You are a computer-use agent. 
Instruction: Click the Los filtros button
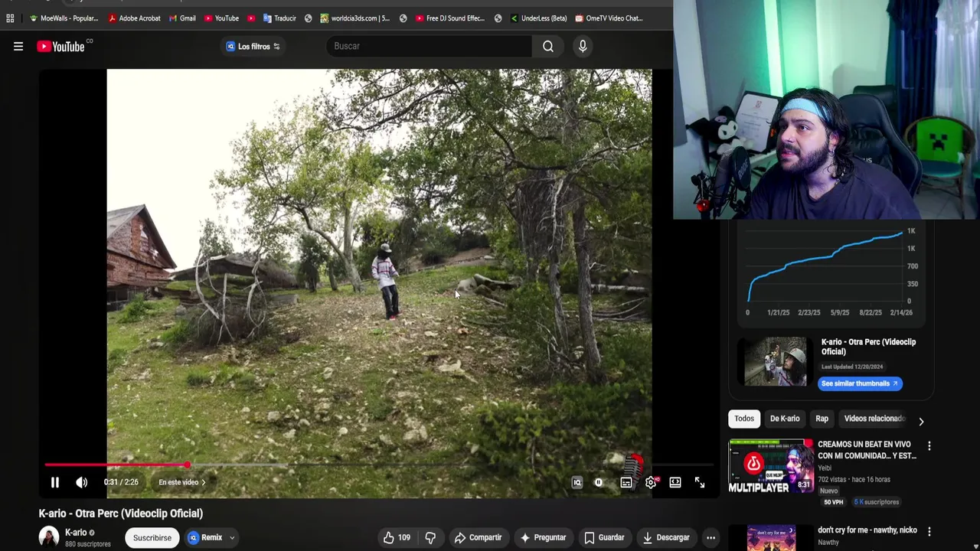pyautogui.click(x=253, y=47)
